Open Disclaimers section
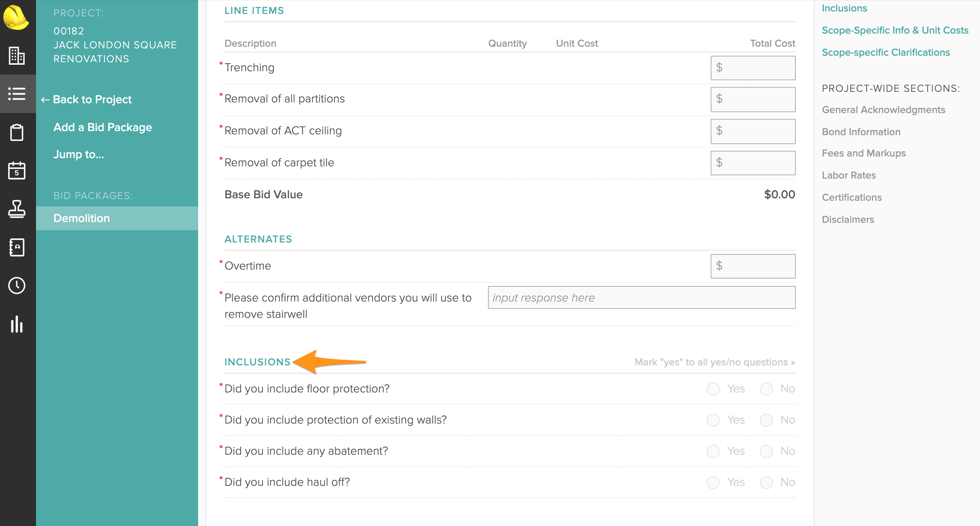The height and width of the screenshot is (526, 980). click(x=848, y=220)
